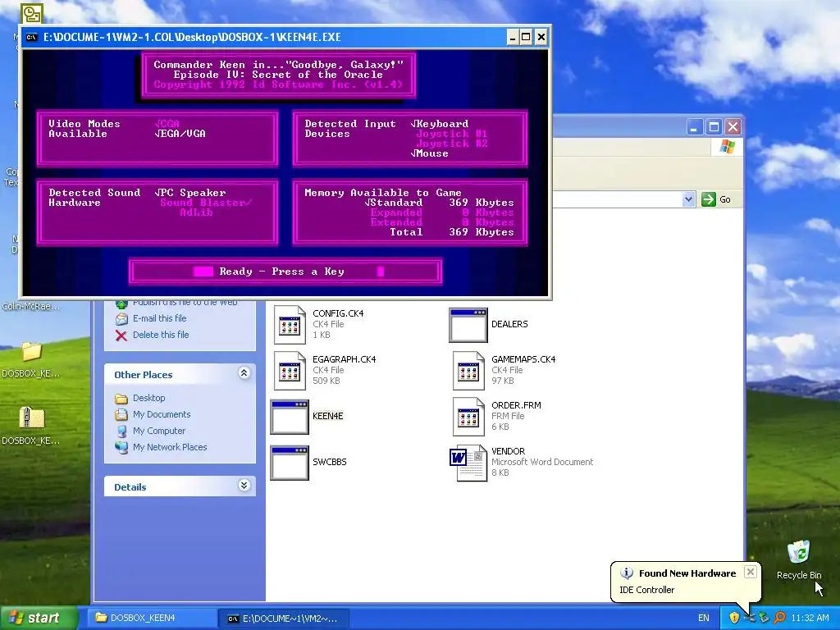Click the Found New Hardware notification text
Screen dimensions: 840x630
coord(687,573)
